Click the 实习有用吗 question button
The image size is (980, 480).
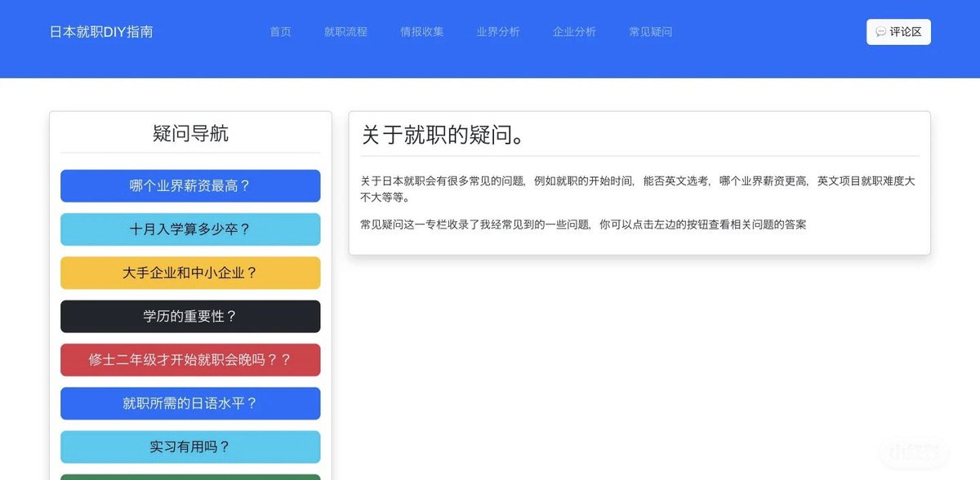(189, 447)
